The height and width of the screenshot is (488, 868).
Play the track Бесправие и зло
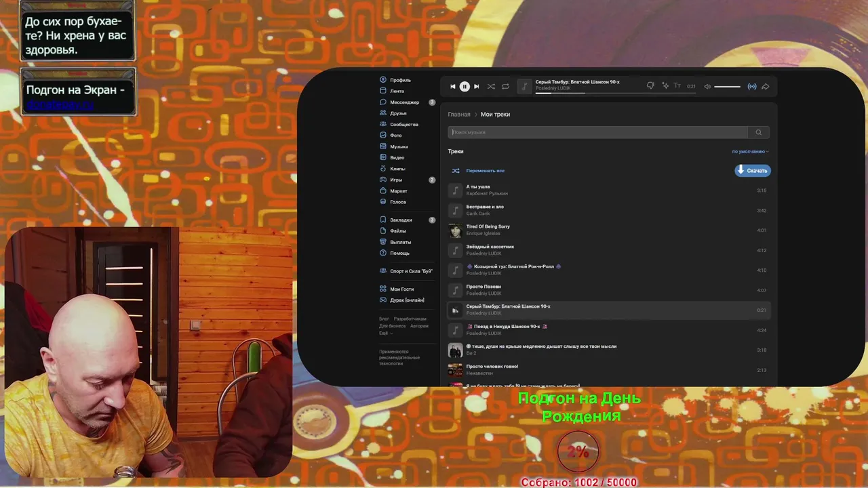(609, 210)
